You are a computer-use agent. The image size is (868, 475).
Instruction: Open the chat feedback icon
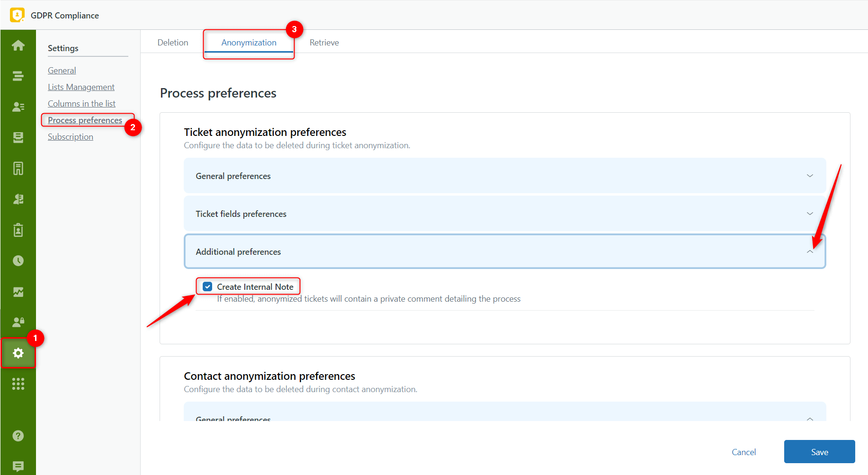pos(18,466)
